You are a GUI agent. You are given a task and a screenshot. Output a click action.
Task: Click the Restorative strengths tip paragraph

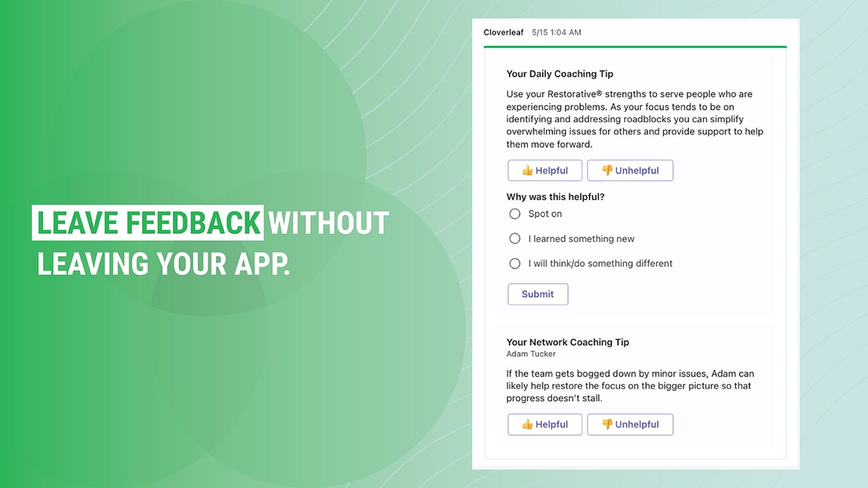click(634, 119)
